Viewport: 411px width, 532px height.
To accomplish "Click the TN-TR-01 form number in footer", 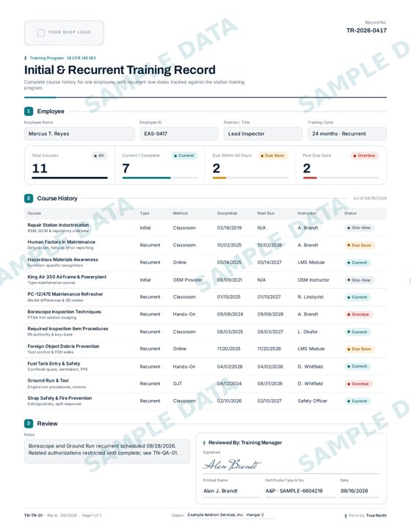I will 33,515.
